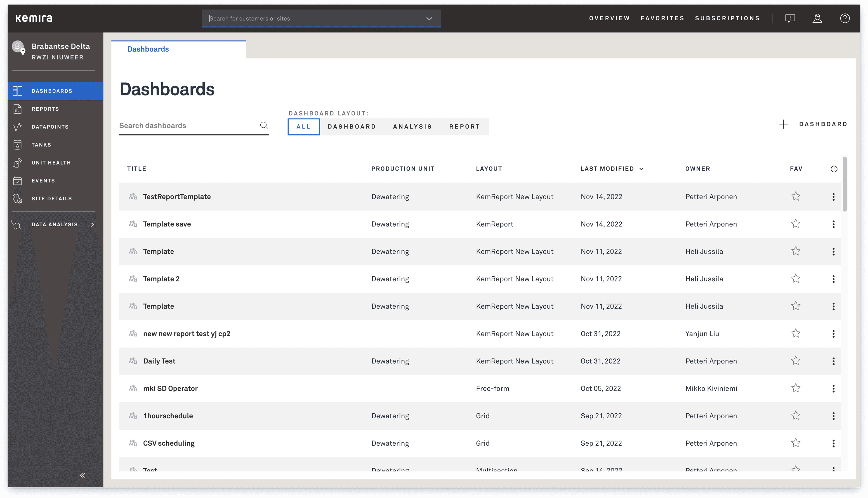Screen dimensions: 868x498
Task: Change Last Modified sort order
Action: 641,169
